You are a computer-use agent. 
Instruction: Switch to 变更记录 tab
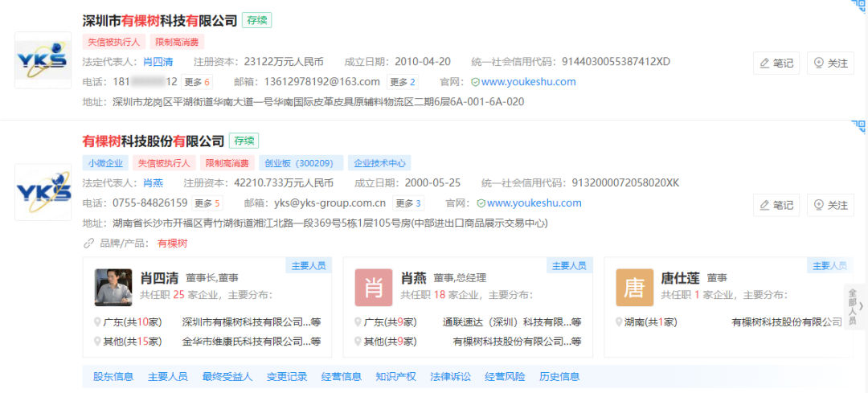287,377
